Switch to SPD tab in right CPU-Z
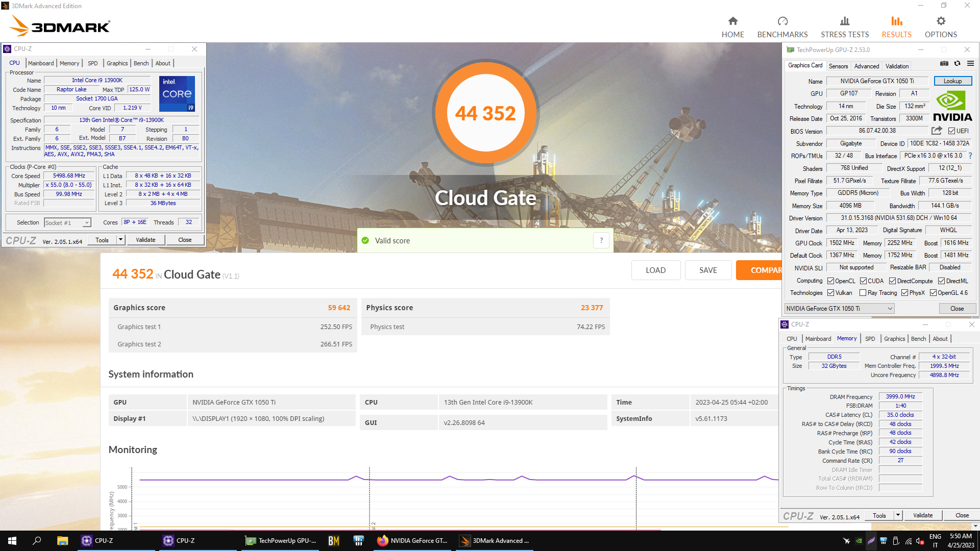980x551 pixels. pos(870,339)
